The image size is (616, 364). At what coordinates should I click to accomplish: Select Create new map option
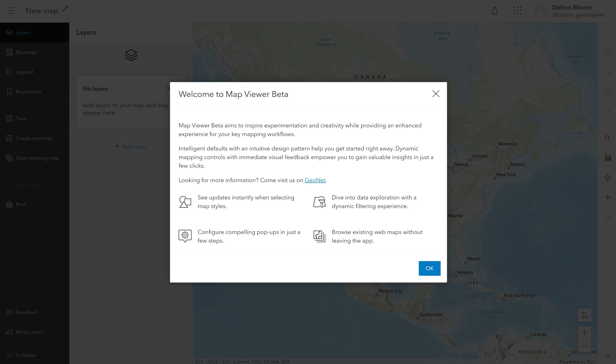point(34,138)
